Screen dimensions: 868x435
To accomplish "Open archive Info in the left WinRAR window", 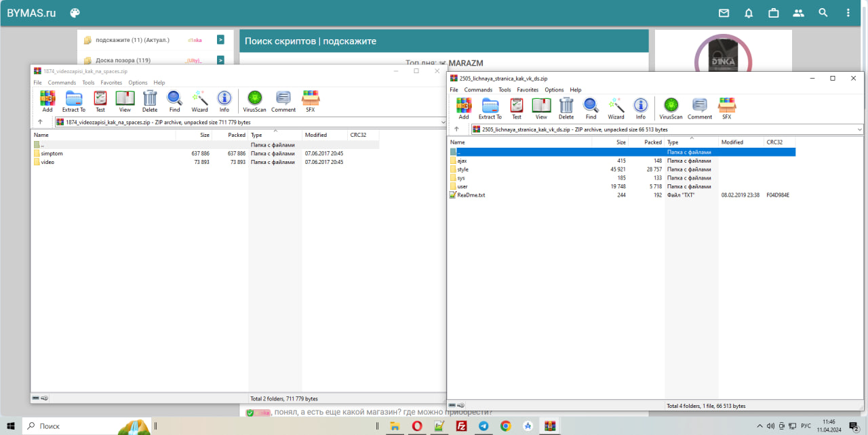I will tap(224, 101).
